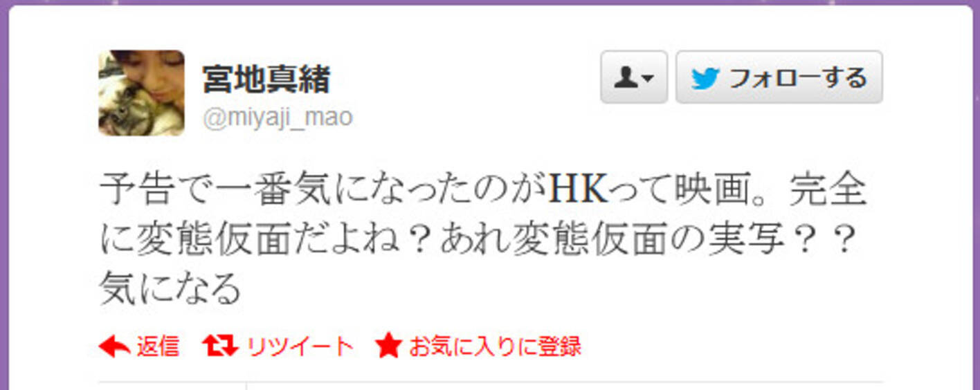Follow the user with フォローする button
This screenshot has height=390, width=980.
[779, 77]
